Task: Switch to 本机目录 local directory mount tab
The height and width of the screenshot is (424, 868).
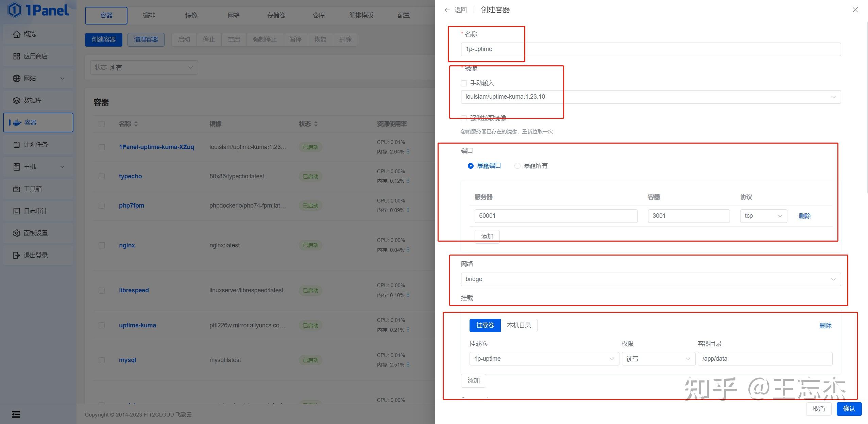Action: pos(518,325)
